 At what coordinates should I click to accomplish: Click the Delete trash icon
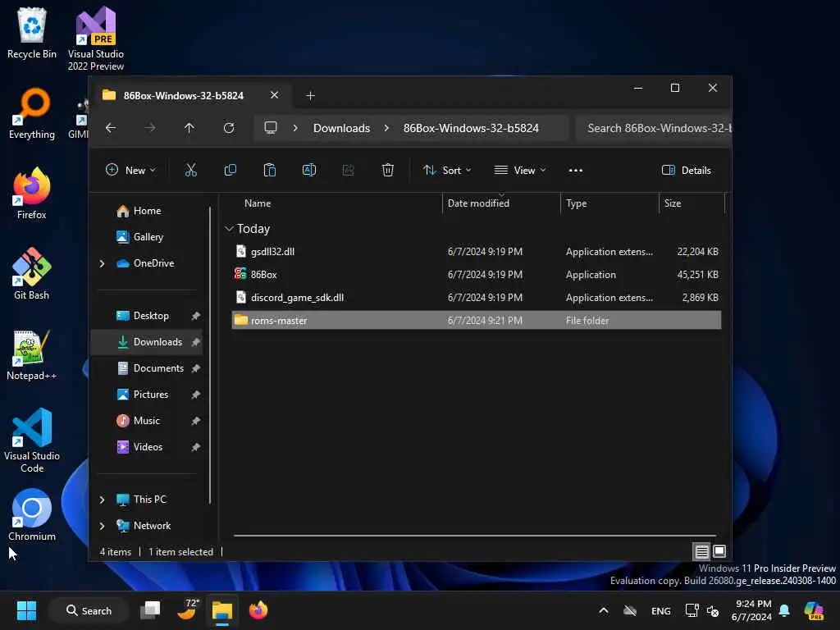[x=388, y=171]
